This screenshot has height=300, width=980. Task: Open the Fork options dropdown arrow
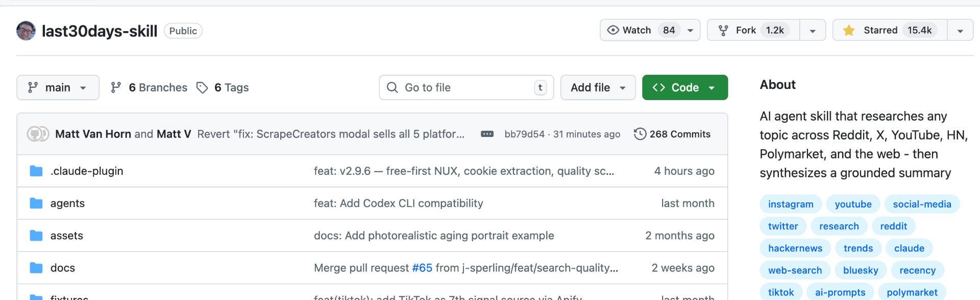813,30
